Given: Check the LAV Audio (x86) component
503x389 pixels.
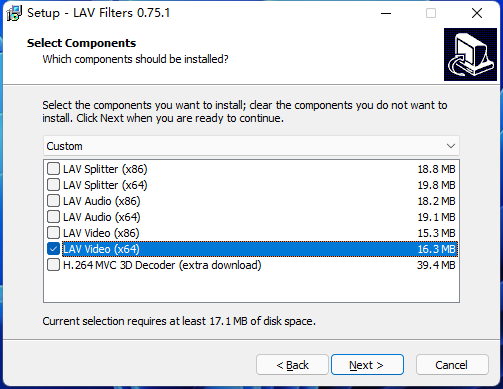Looking at the screenshot, I should [53, 201].
